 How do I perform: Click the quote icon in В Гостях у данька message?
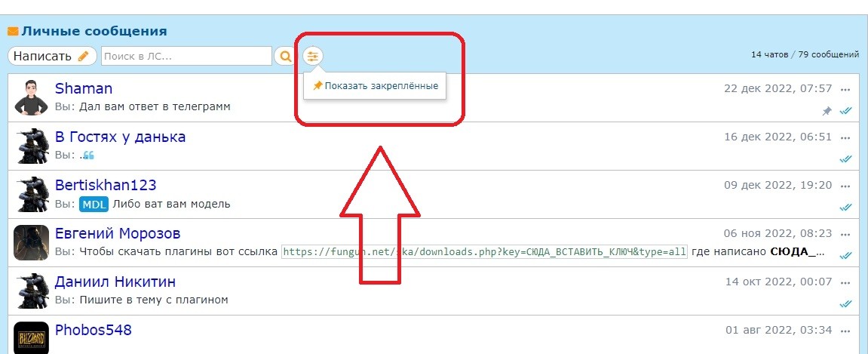tap(88, 155)
